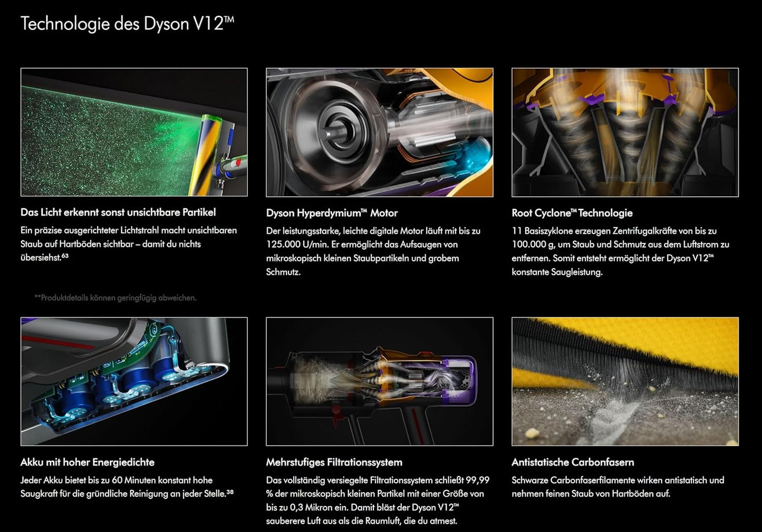Screen dimensions: 762x532
Task: Click the Root Cyclone technology image
Action: (x=625, y=132)
